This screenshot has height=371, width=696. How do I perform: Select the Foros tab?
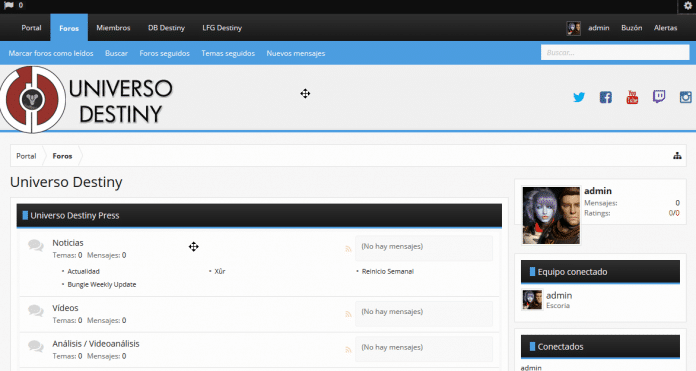tap(69, 28)
